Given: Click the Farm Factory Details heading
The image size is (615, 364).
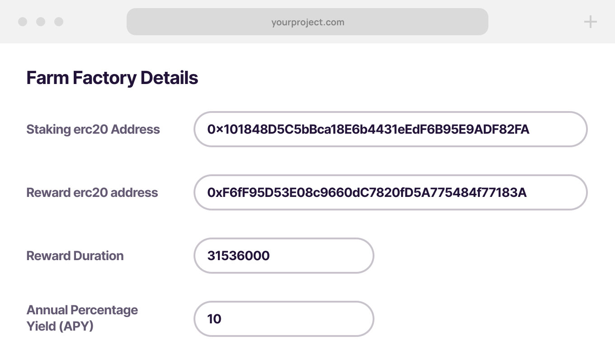Looking at the screenshot, I should tap(112, 78).
